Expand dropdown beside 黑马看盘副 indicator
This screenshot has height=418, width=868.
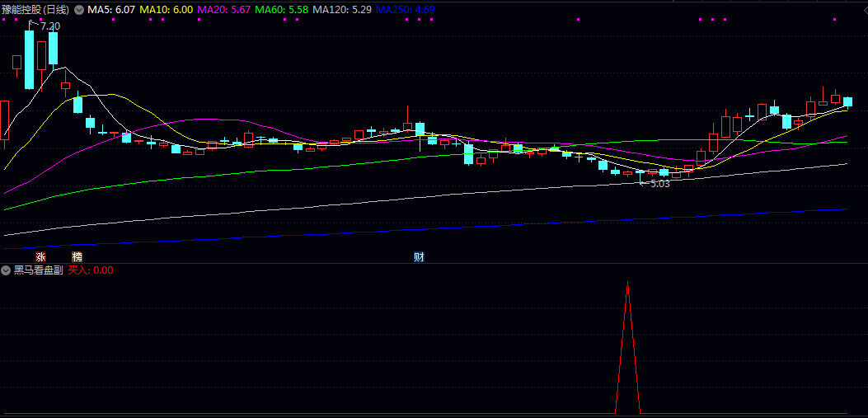pos(7,270)
